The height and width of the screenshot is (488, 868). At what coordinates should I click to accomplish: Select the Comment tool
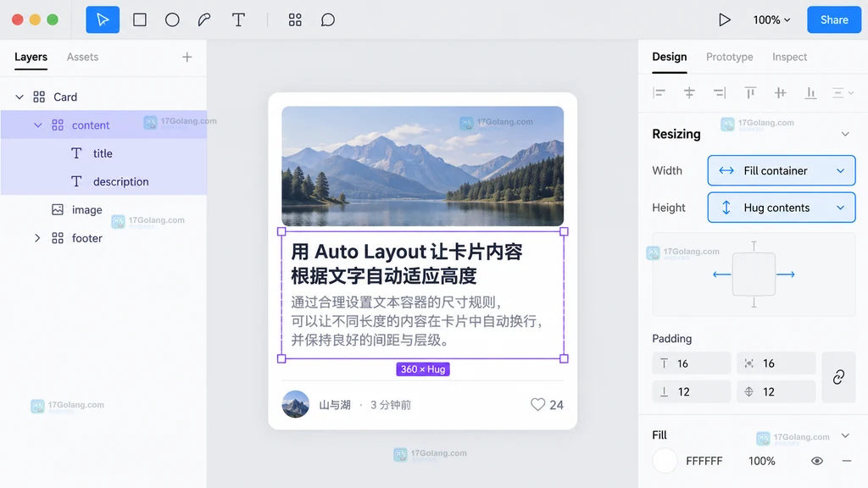click(x=328, y=20)
